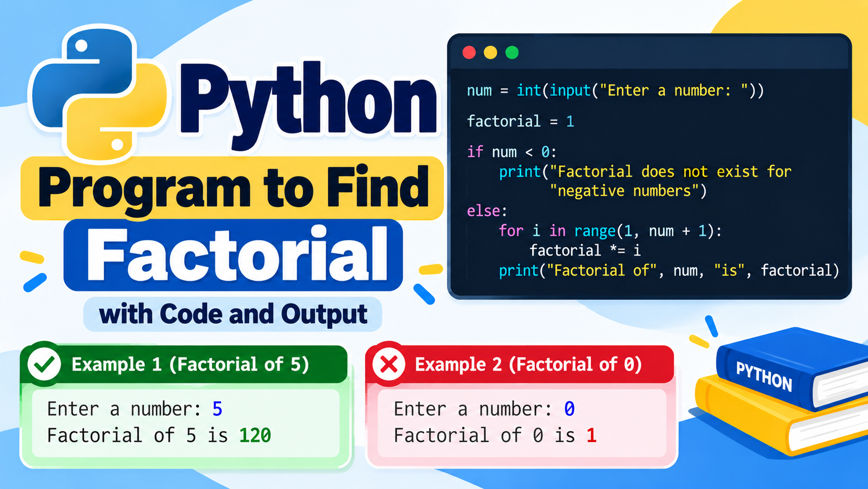Click the red window dot in code editor

click(x=469, y=52)
